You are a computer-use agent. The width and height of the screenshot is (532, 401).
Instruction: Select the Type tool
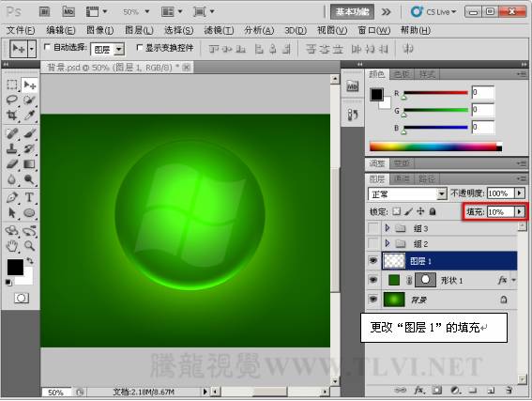pyautogui.click(x=29, y=197)
